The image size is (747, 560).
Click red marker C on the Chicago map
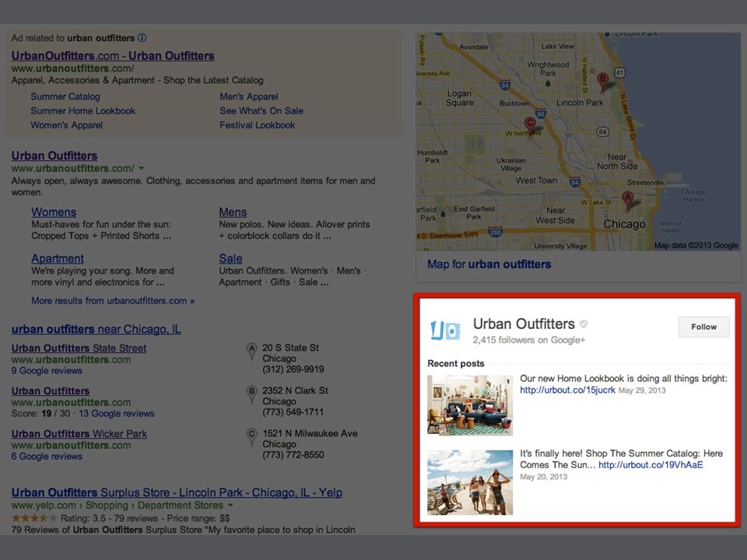pyautogui.click(x=530, y=126)
